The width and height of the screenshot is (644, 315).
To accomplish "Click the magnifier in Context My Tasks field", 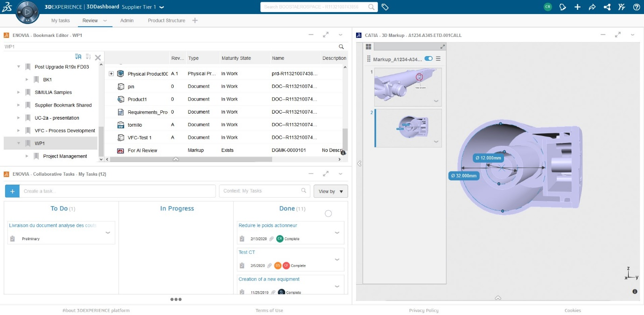I will click(304, 190).
